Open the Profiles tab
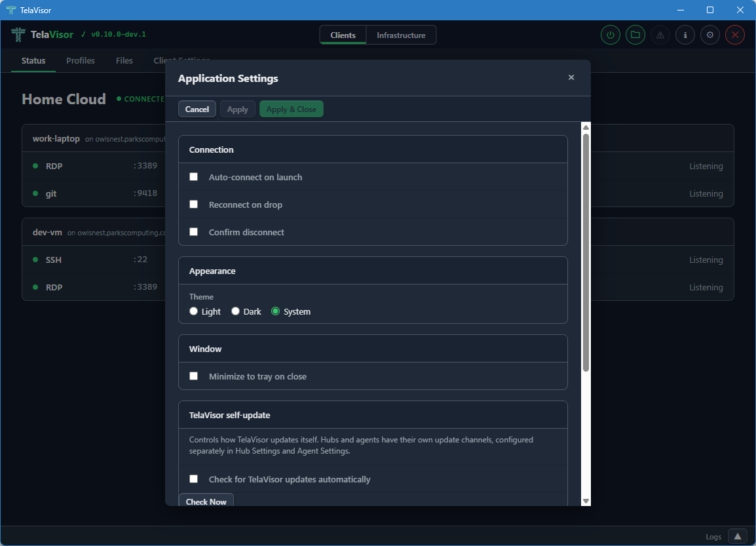This screenshot has height=546, width=756. click(x=80, y=60)
